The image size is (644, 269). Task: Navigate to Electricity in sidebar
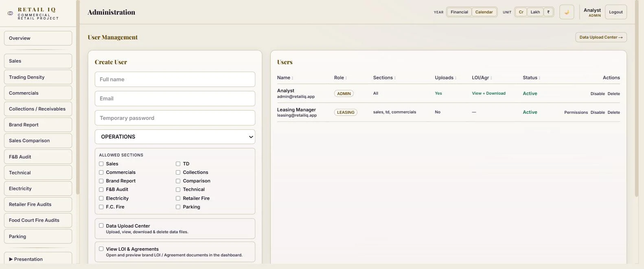pyautogui.click(x=38, y=189)
